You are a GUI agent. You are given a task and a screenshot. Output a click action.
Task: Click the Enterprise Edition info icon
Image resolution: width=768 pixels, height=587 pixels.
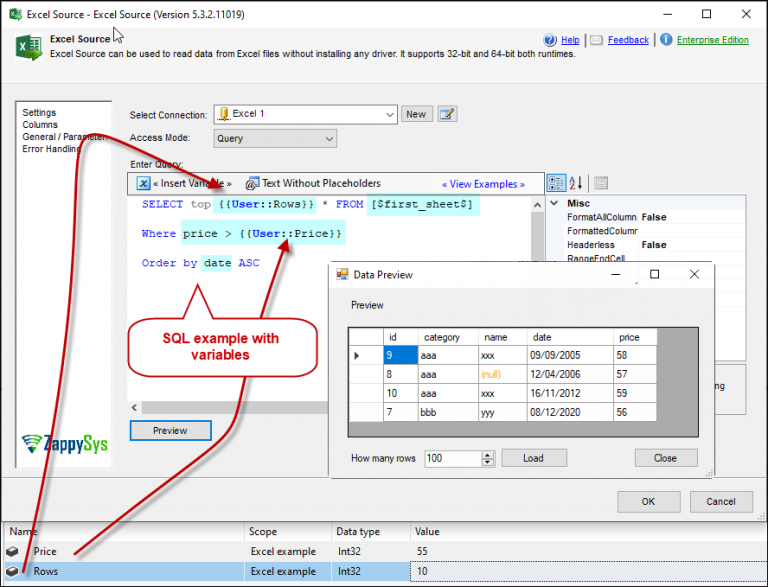(666, 39)
